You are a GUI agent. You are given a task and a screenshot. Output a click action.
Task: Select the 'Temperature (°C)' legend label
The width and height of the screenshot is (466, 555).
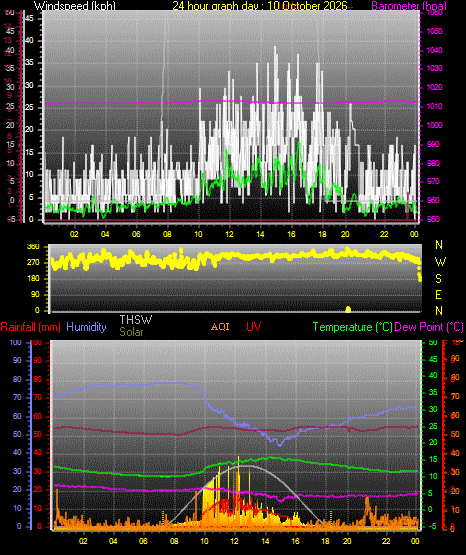coord(352,327)
